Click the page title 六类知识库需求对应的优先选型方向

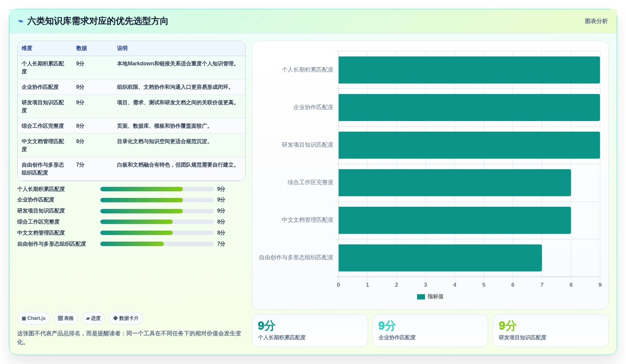pos(98,21)
